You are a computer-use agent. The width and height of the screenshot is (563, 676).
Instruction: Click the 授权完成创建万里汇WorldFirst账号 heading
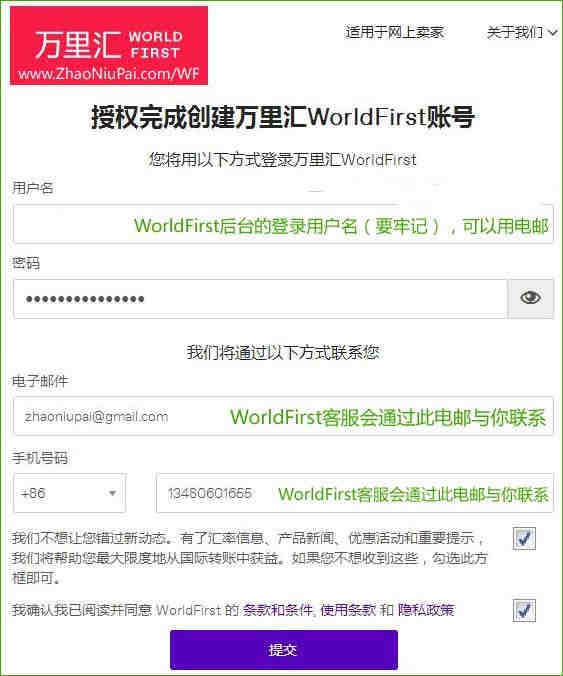point(283,117)
